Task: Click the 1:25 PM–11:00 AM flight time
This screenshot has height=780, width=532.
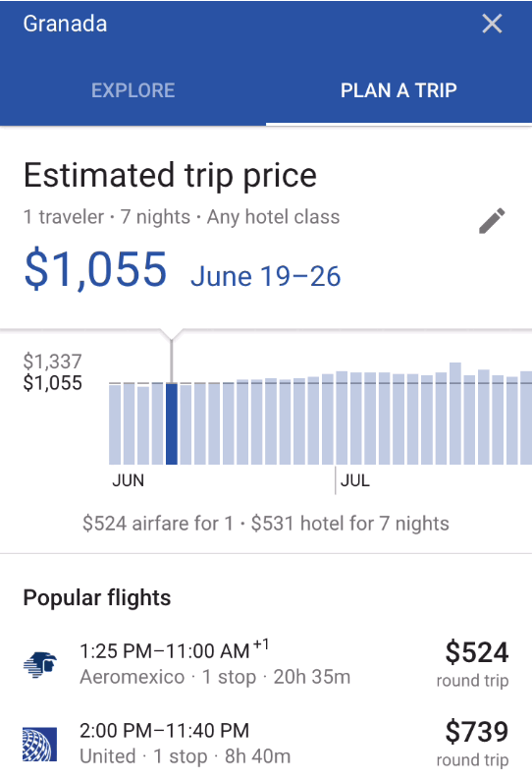Action: click(174, 650)
